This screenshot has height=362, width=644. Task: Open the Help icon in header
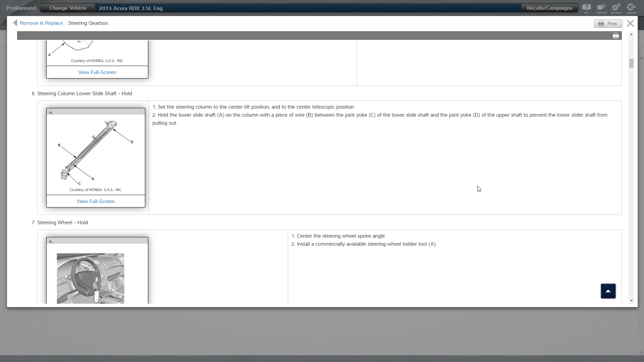[x=586, y=8]
